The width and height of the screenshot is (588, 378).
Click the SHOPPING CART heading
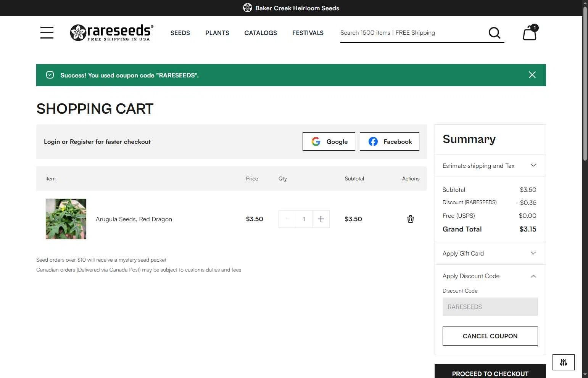95,109
